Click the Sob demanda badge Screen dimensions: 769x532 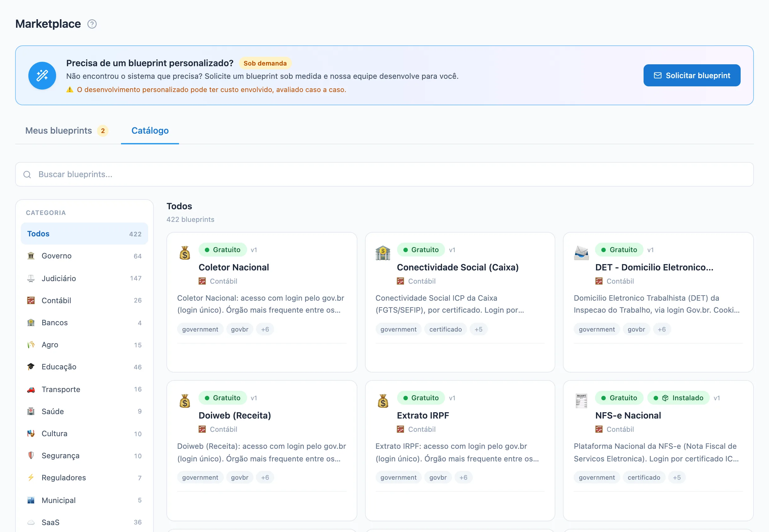[x=265, y=63]
